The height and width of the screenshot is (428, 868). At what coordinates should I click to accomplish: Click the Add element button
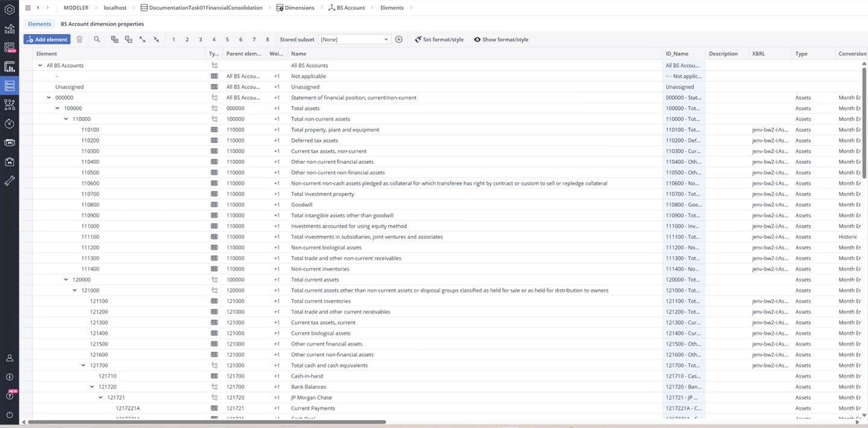click(47, 39)
